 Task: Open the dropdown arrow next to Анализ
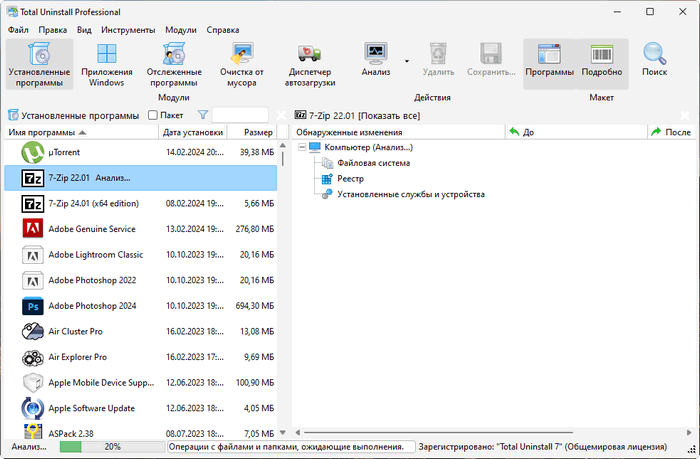pyautogui.click(x=407, y=61)
